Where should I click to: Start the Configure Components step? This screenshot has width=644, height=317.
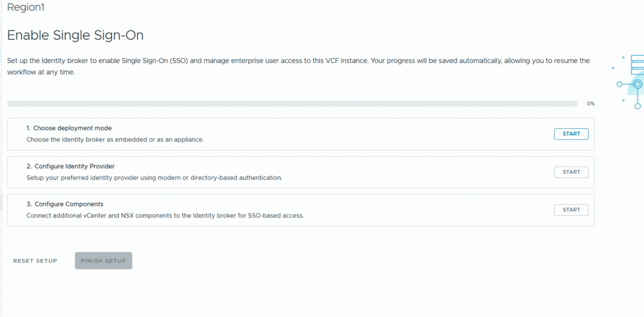(x=571, y=209)
